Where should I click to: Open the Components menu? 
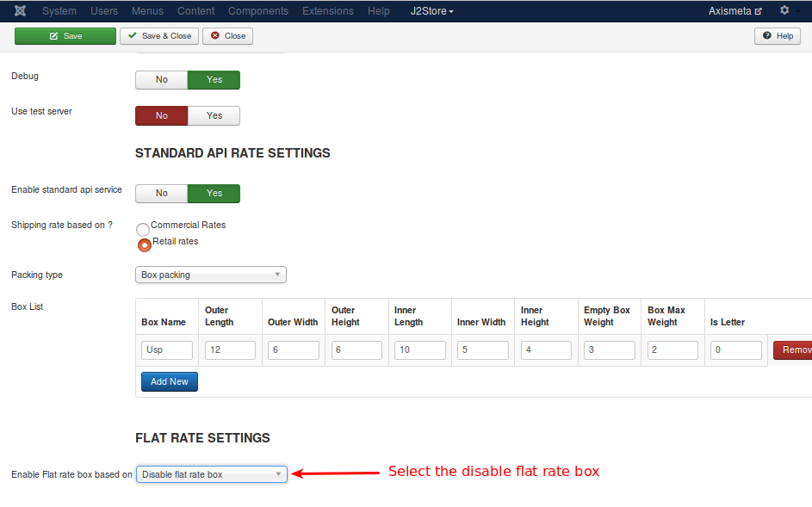click(x=258, y=11)
